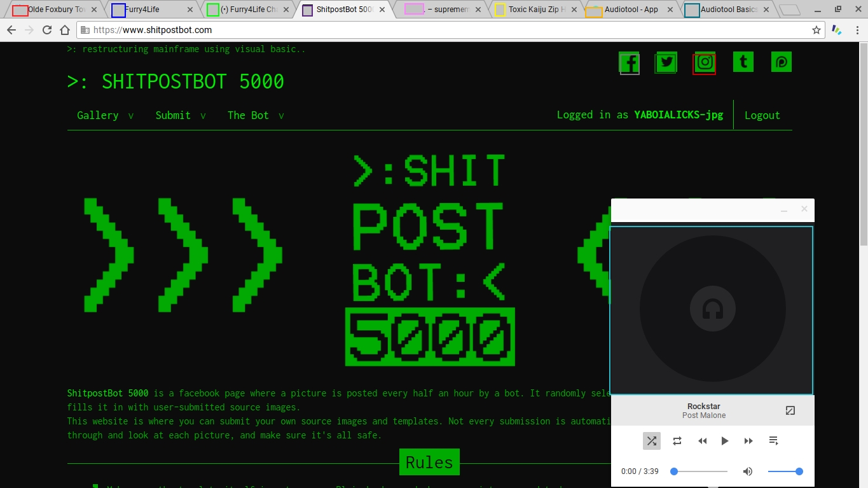Viewport: 868px width, 488px height.
Task: Open the Instagram social icon
Action: click(x=705, y=62)
